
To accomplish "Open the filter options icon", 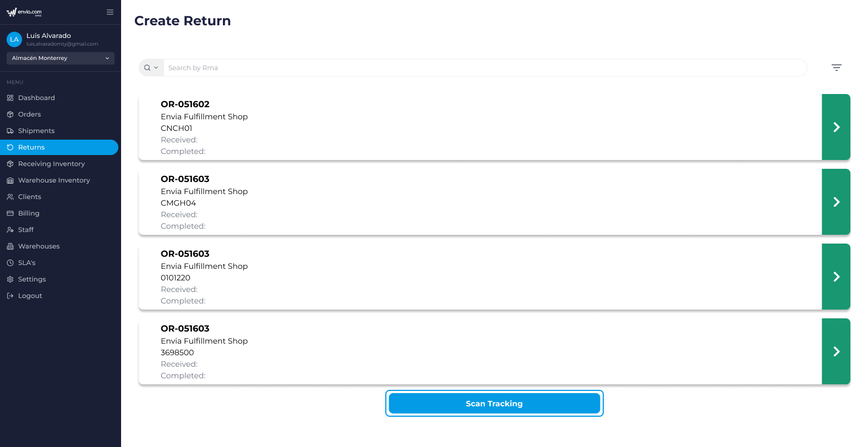I will [x=836, y=68].
